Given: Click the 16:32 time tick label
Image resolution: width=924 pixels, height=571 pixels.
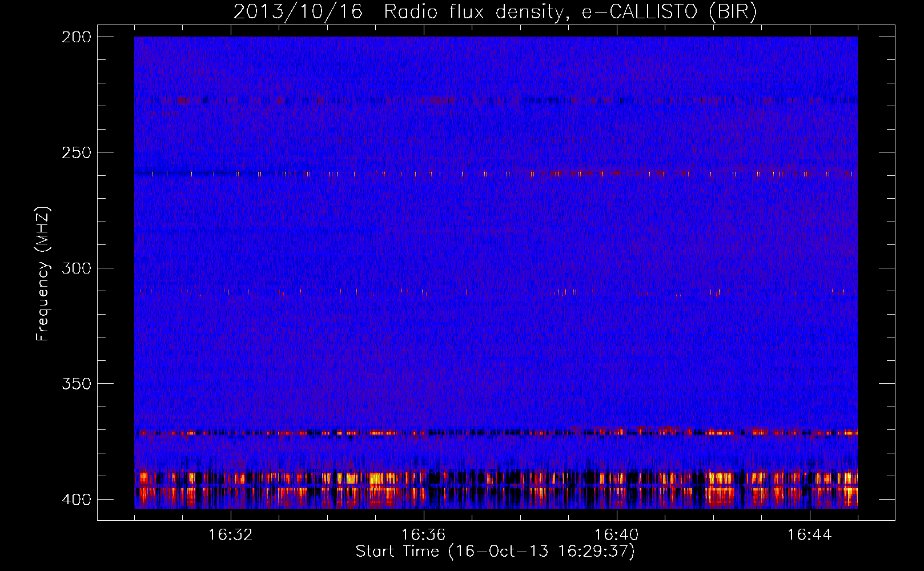Looking at the screenshot, I should [x=231, y=535].
